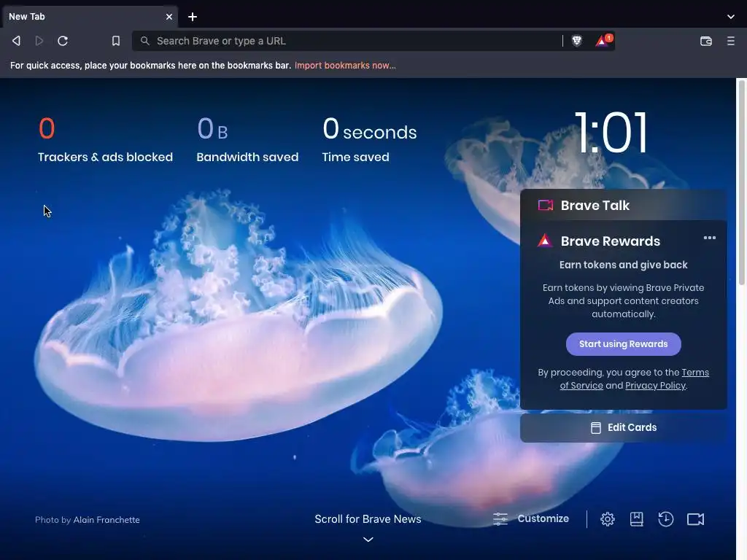Click Scroll for Brave News text
Image resolution: width=747 pixels, height=560 pixels.
(368, 519)
